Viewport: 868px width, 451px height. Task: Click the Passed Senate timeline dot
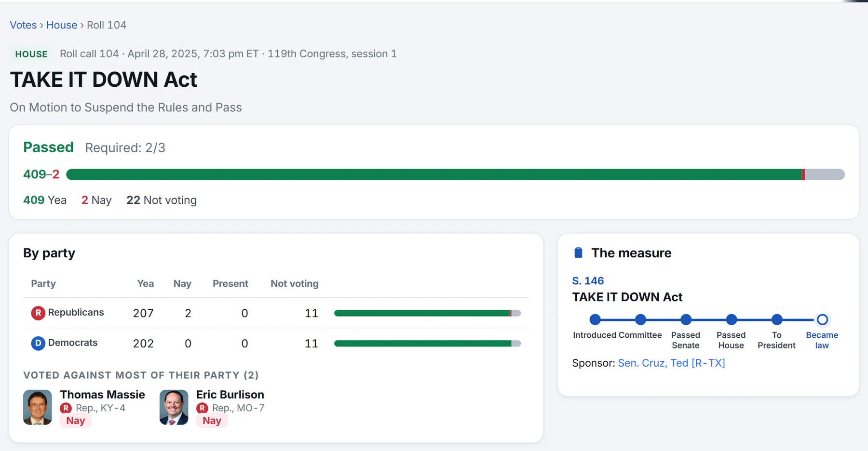(x=686, y=319)
